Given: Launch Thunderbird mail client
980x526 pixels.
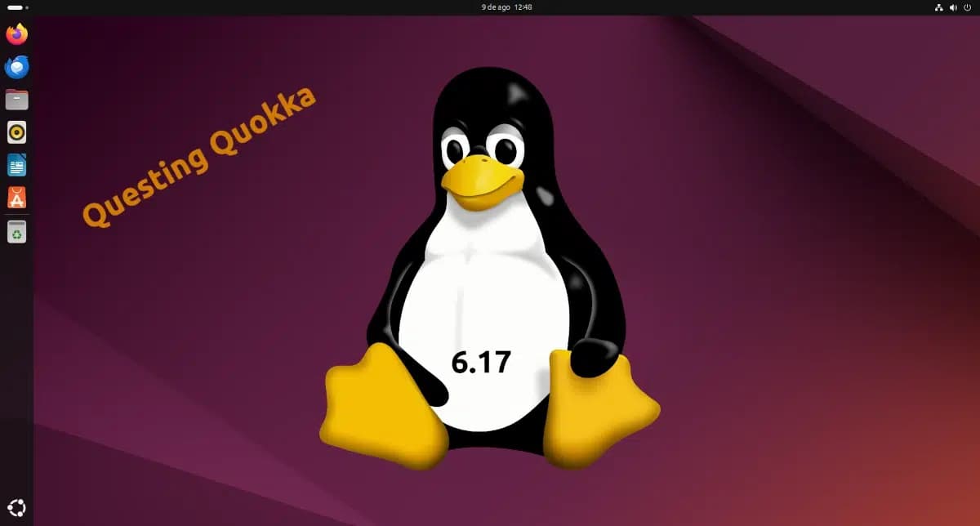Looking at the screenshot, I should click(16, 67).
